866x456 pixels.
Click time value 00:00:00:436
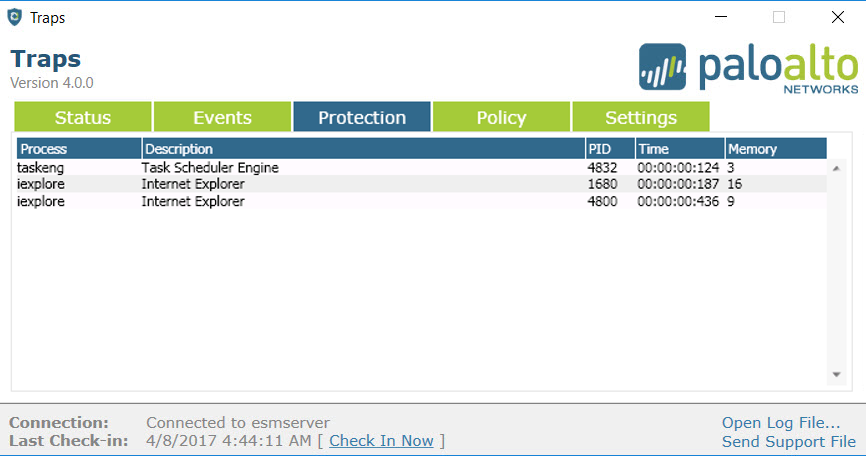[x=678, y=201]
